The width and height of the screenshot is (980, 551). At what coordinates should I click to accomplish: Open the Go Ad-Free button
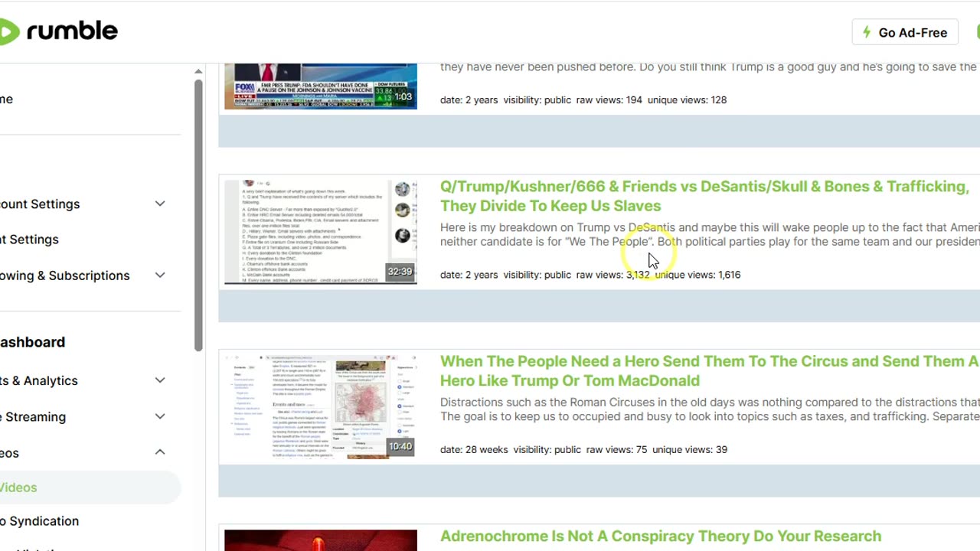tap(905, 32)
